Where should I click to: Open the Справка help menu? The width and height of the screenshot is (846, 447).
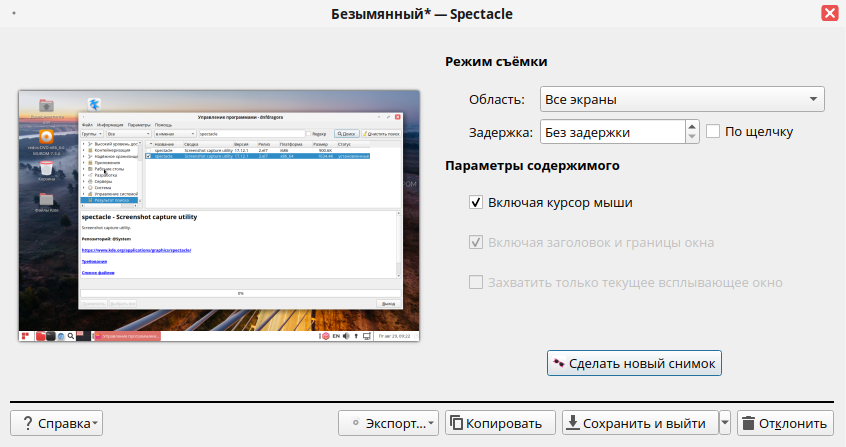pyautogui.click(x=56, y=423)
